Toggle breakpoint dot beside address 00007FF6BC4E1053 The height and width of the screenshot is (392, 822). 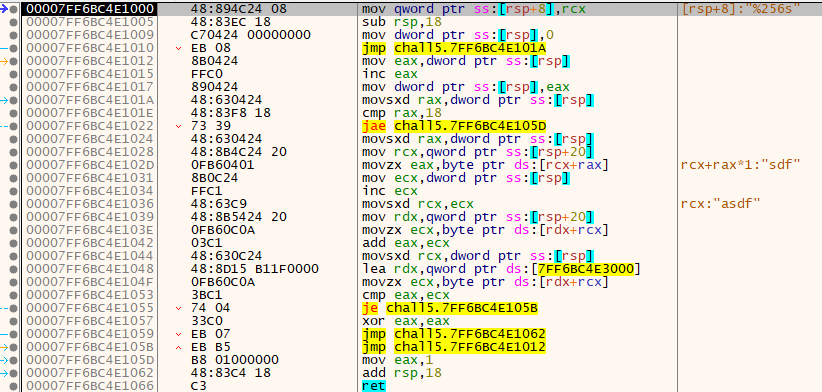tap(14, 295)
